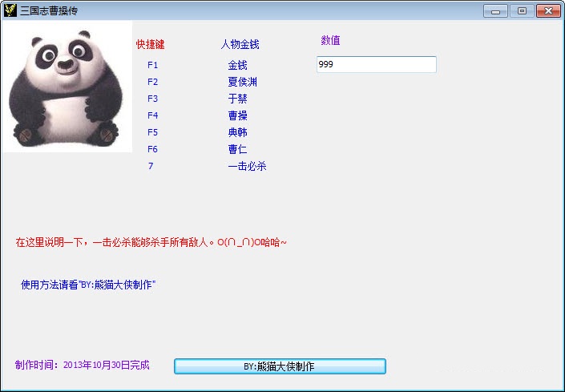565x392 pixels.
Task: Click the 7 hotkey label
Action: coord(151,166)
